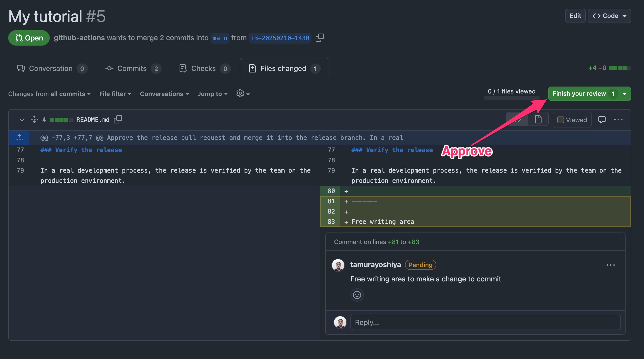644x359 pixels.
Task: Open the Jump to dropdown
Action: tap(212, 94)
